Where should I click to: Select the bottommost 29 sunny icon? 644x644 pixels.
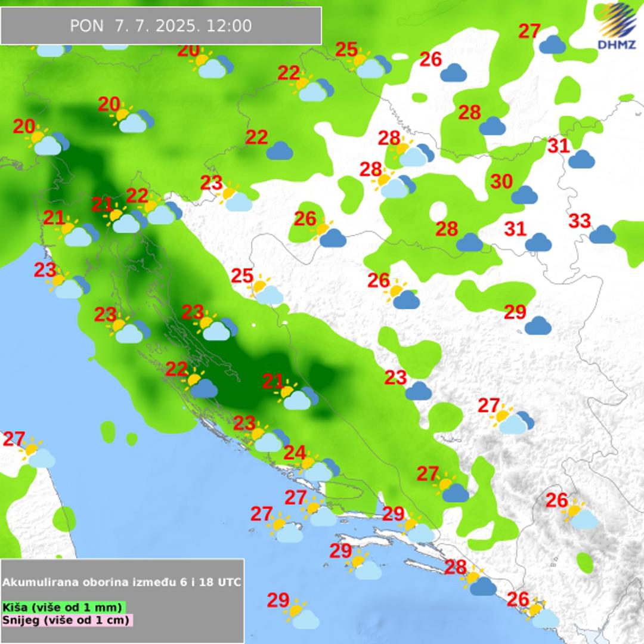[300, 615]
